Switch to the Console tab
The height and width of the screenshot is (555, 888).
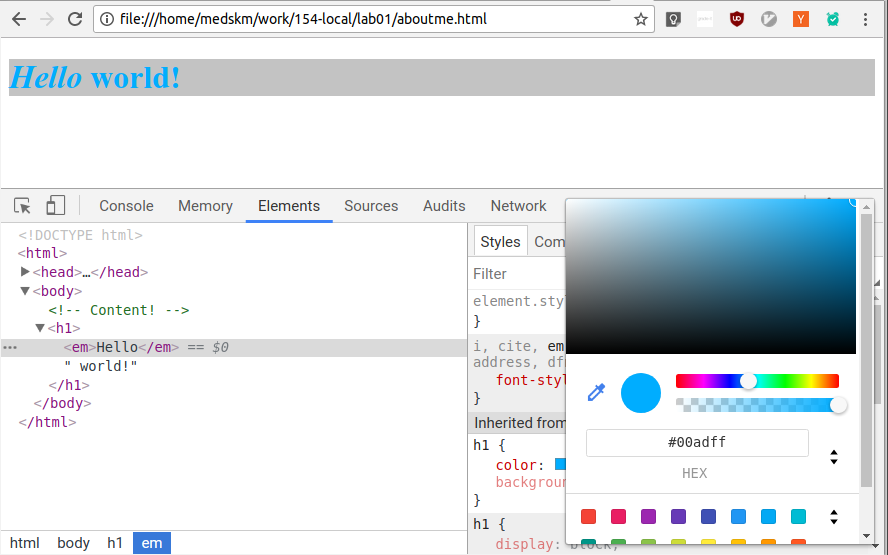(x=126, y=206)
